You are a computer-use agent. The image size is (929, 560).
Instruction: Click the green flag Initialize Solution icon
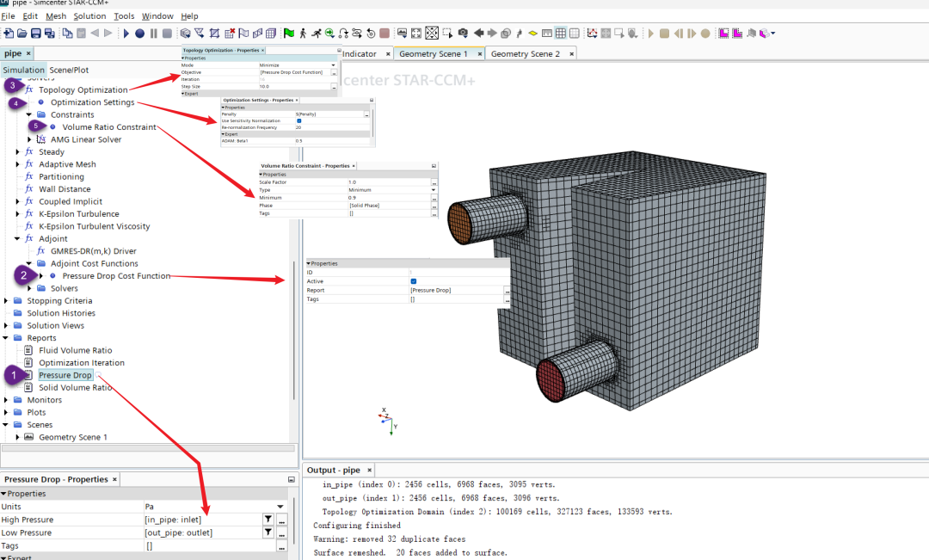(x=288, y=34)
